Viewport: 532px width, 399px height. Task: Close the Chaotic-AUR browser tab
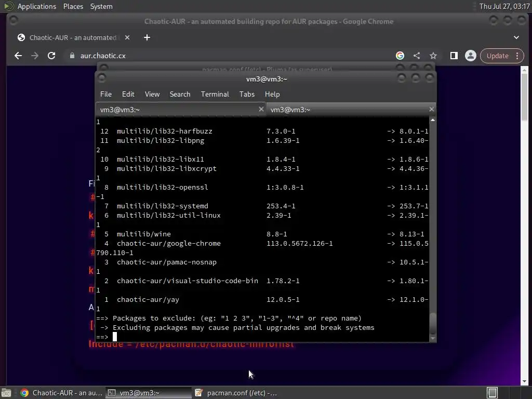pyautogui.click(x=127, y=37)
